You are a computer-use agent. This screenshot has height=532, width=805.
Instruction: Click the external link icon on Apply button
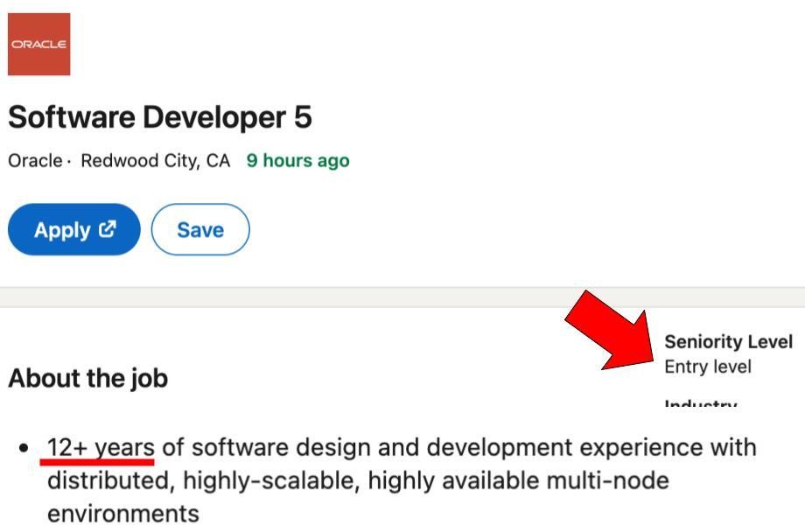pos(106,228)
